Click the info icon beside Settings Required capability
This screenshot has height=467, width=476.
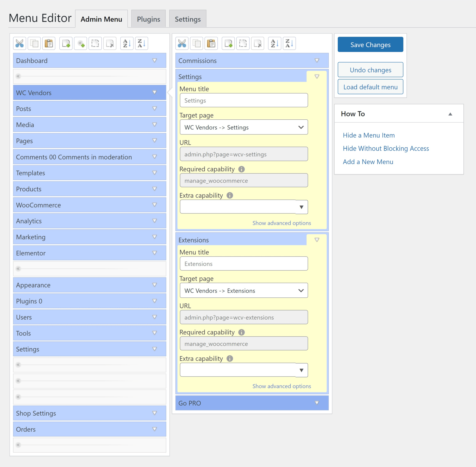click(241, 169)
